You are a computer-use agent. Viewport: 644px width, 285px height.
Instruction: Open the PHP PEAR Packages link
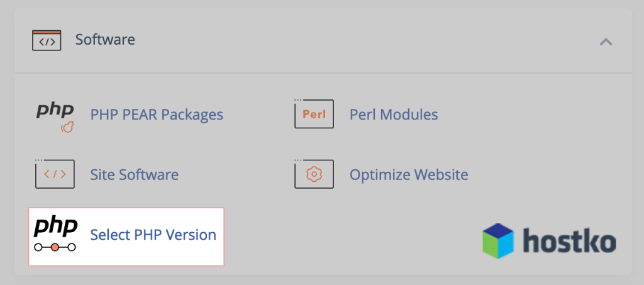157,115
